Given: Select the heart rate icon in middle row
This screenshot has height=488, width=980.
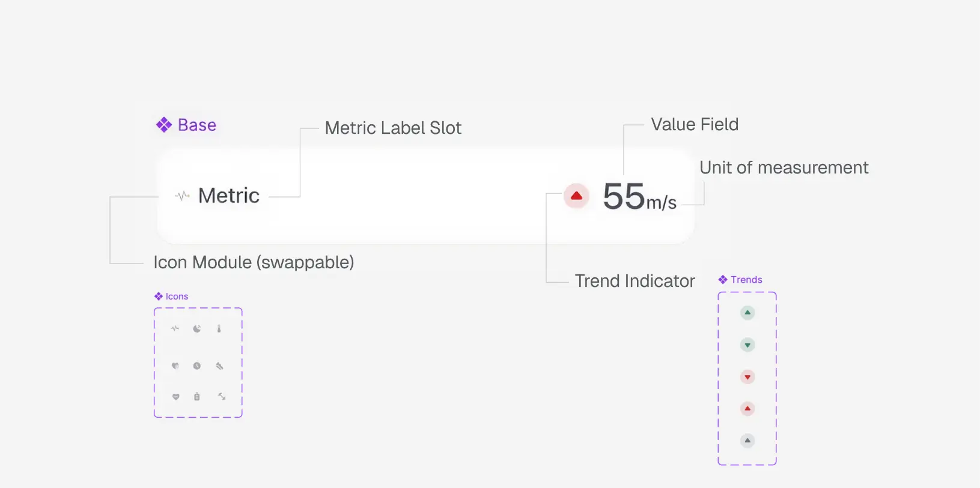Looking at the screenshot, I should pyautogui.click(x=175, y=366).
